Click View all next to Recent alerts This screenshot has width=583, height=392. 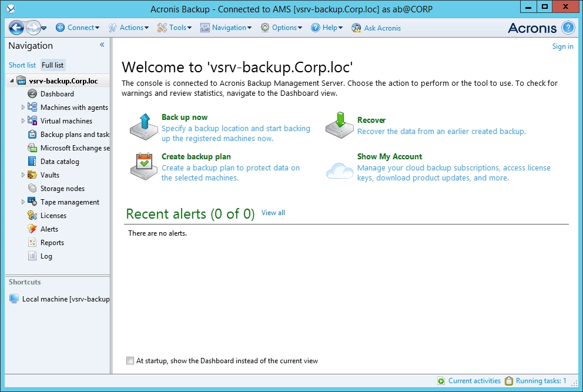(273, 213)
